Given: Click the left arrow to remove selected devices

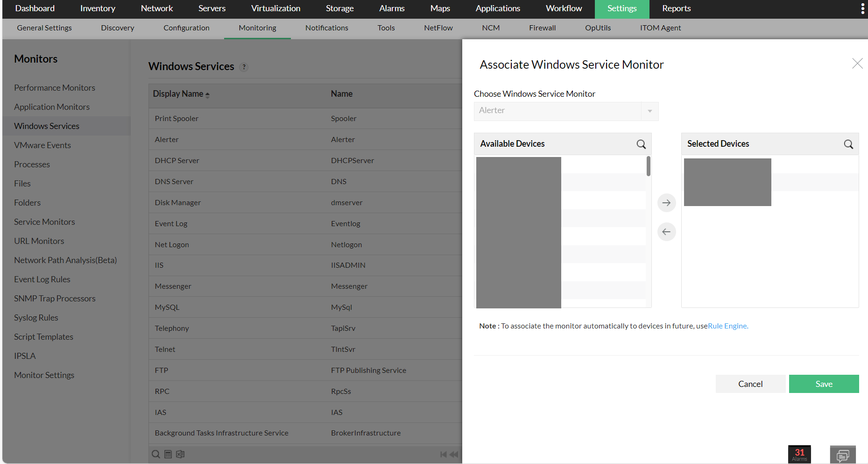Looking at the screenshot, I should (x=666, y=231).
